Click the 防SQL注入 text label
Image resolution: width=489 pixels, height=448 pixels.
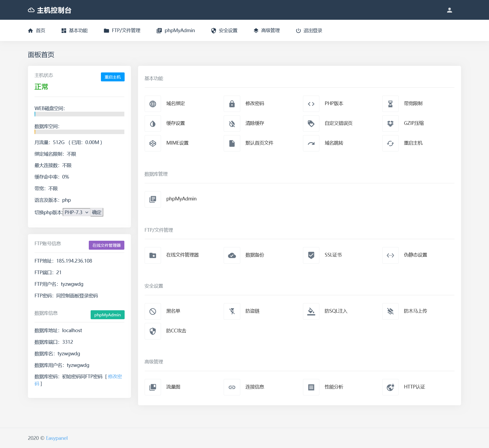click(x=336, y=311)
